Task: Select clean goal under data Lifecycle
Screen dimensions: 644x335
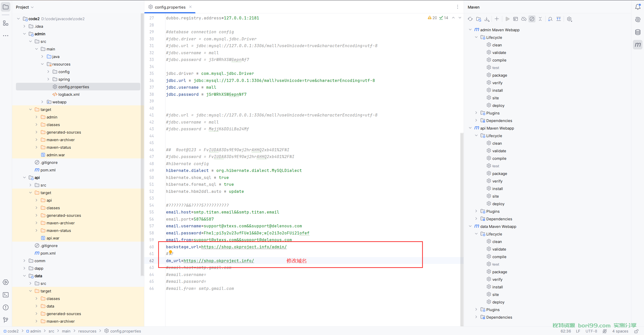Action: click(x=497, y=241)
